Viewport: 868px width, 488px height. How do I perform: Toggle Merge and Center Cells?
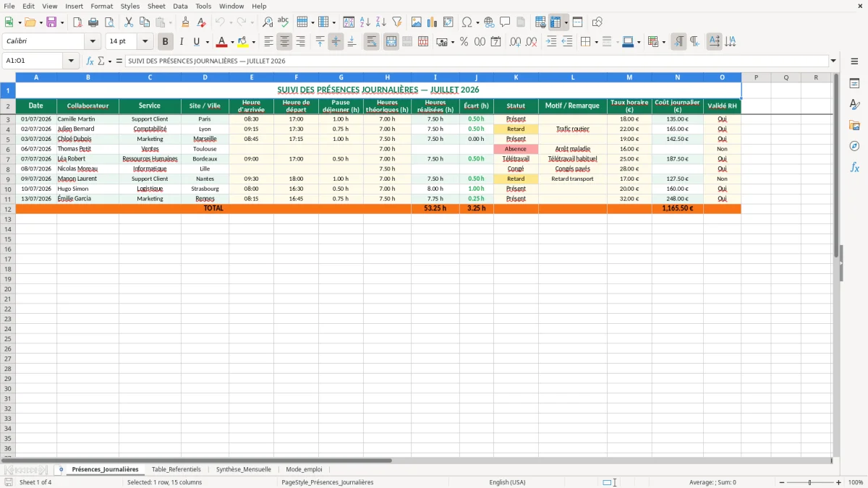click(391, 42)
